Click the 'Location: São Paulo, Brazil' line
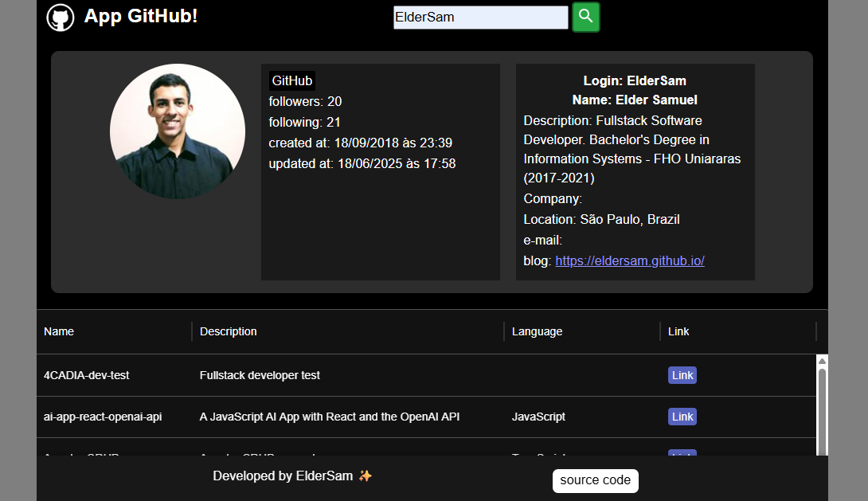The image size is (868, 501). tap(602, 220)
